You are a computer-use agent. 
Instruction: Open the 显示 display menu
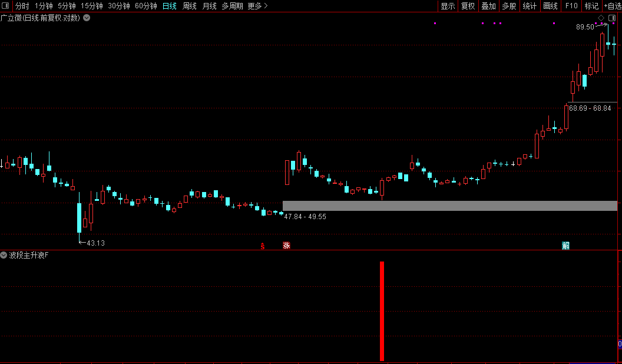pyautogui.click(x=448, y=6)
